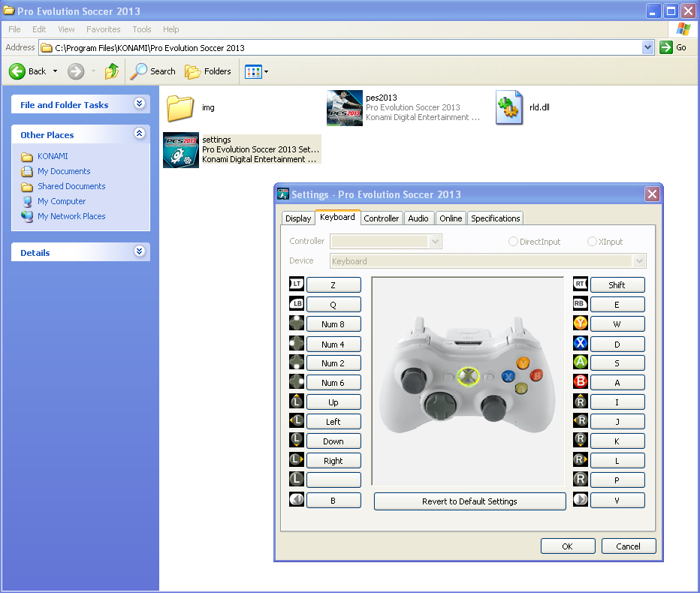Image resolution: width=700 pixels, height=593 pixels.
Task: Select the XInput radio button
Action: (x=592, y=242)
